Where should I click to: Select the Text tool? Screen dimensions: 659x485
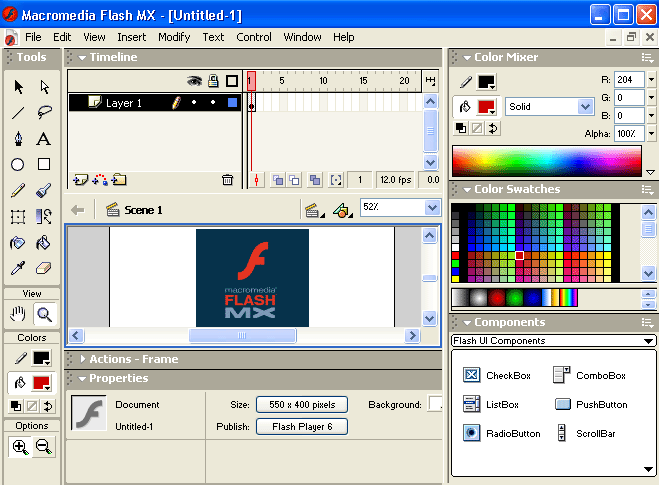pyautogui.click(x=44, y=139)
